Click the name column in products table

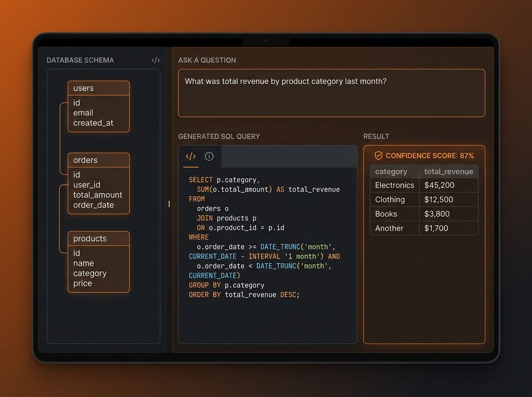pyautogui.click(x=83, y=263)
